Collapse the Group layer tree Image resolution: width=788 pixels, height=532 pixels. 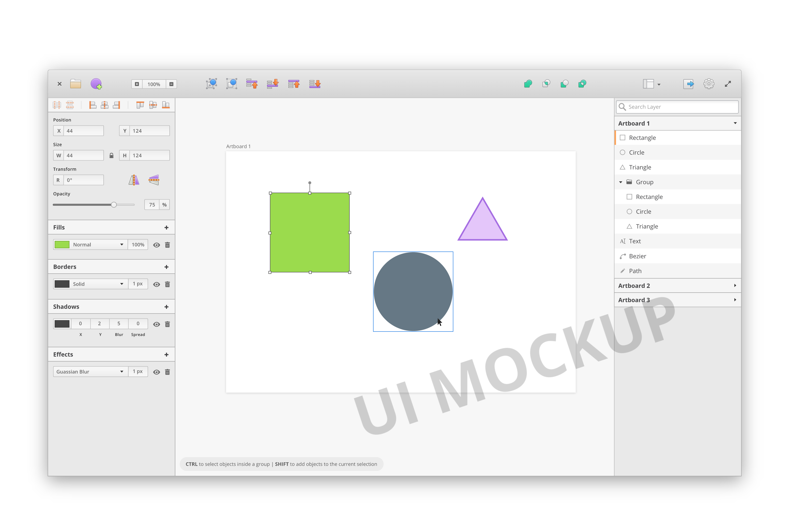point(621,182)
